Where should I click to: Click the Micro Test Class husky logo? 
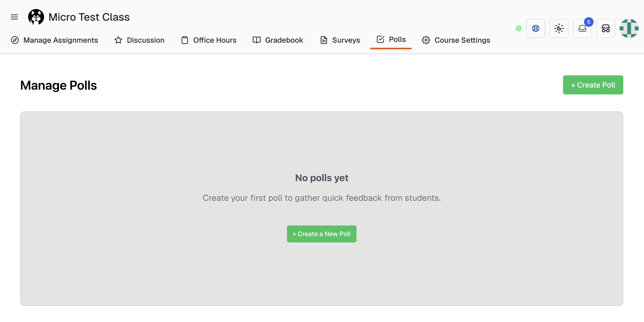click(36, 17)
